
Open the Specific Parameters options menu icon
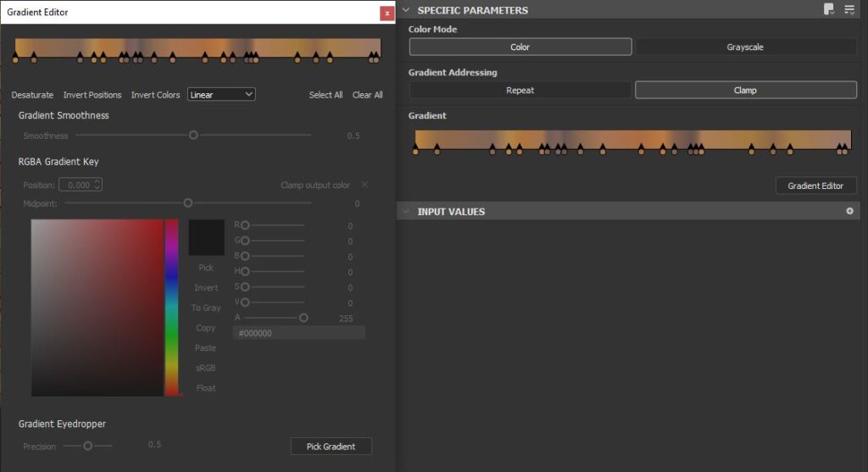click(x=849, y=9)
